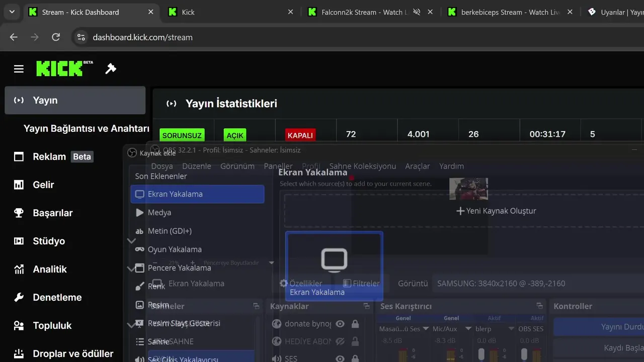
Task: Click the globe icon of donate bynog source
Action: (276, 324)
